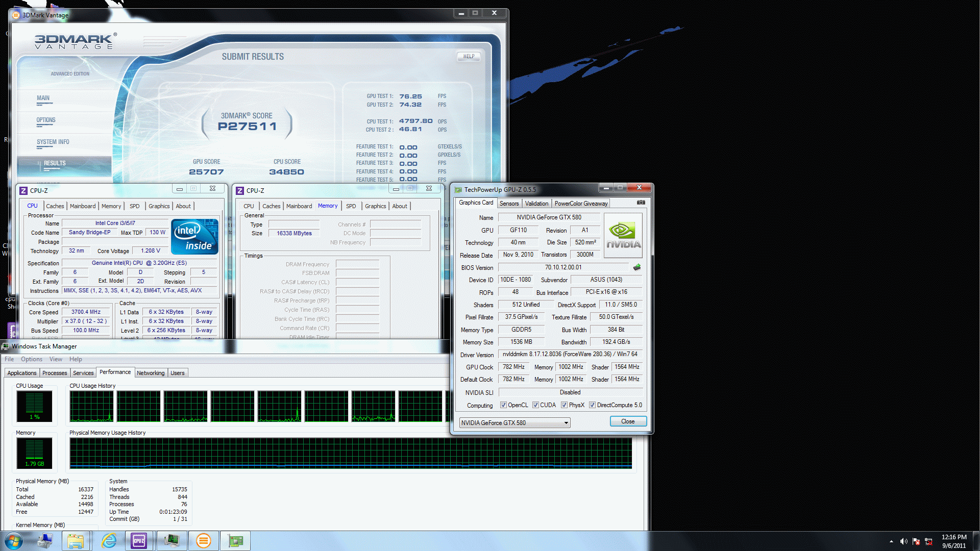Screen dimensions: 980x551
Task: Click the CPU Usage 1% meter
Action: [x=34, y=406]
